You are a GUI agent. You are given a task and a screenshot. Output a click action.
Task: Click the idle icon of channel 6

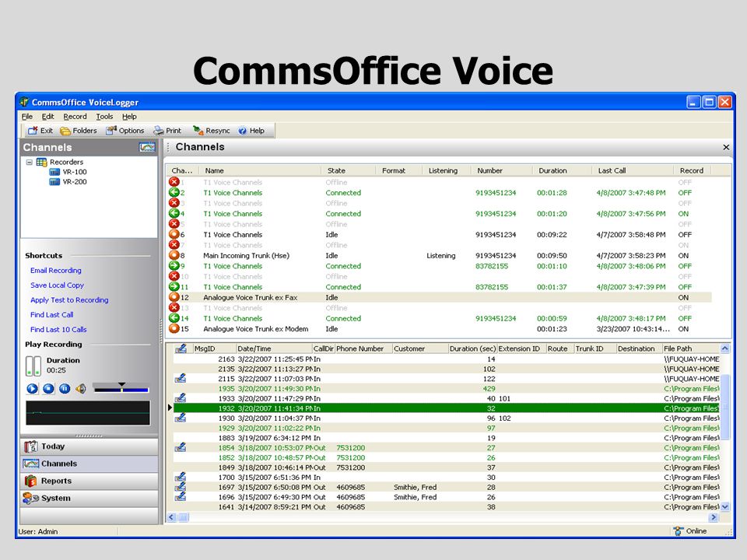coord(174,234)
